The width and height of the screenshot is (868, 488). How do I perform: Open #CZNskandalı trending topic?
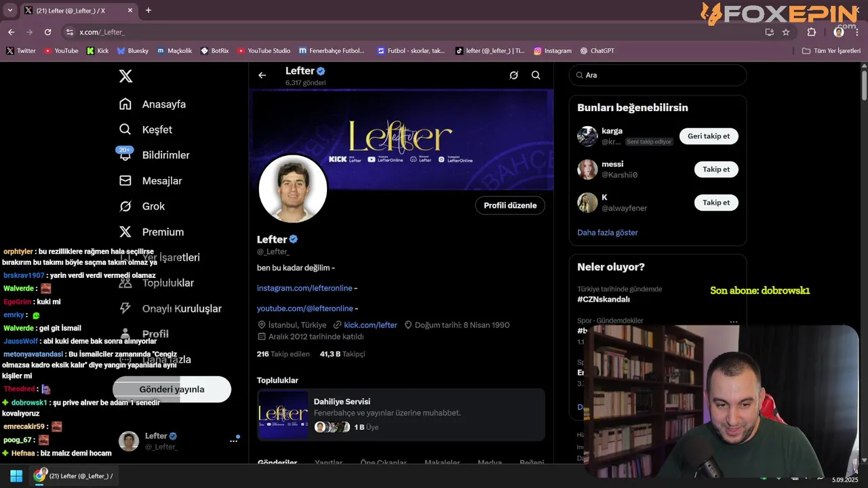pos(604,300)
